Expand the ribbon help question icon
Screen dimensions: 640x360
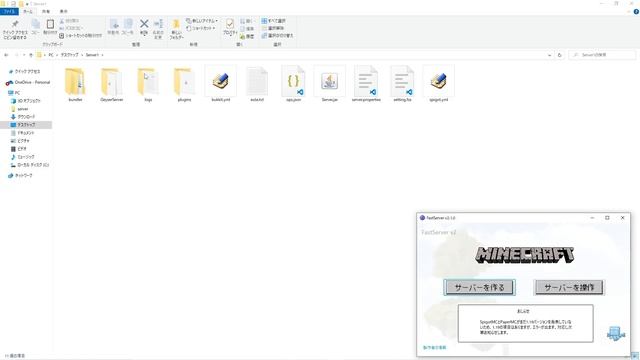tap(636, 11)
